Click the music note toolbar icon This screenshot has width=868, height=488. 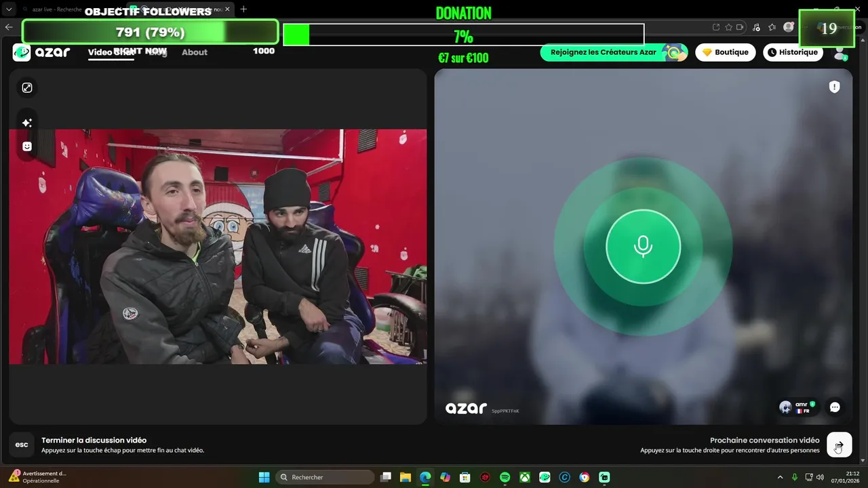click(x=757, y=27)
